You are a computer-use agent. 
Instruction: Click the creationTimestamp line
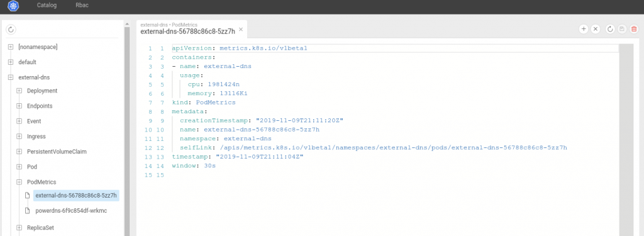click(261, 121)
